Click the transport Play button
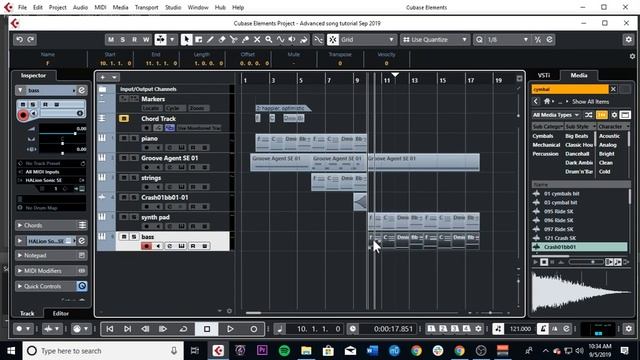Screen dimensions: 640x360 coord(230,329)
